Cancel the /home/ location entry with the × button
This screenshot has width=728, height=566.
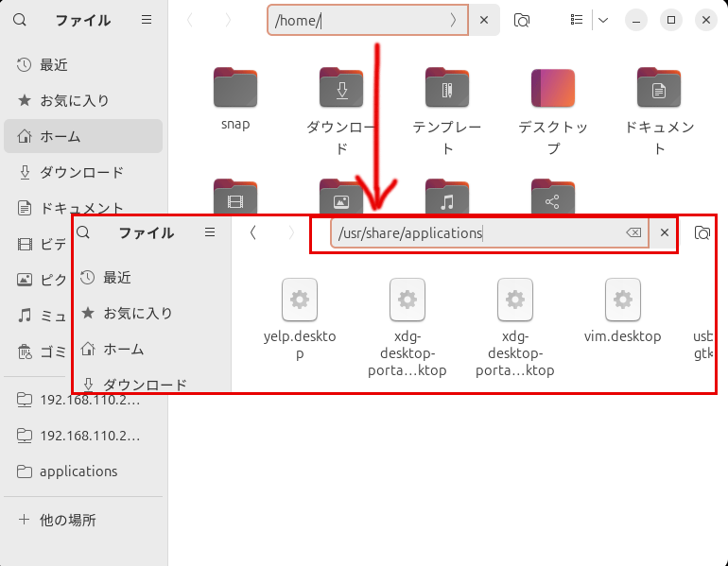484,20
